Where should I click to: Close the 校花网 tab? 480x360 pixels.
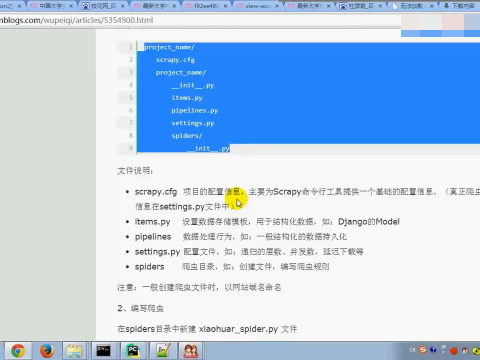pos(123,6)
